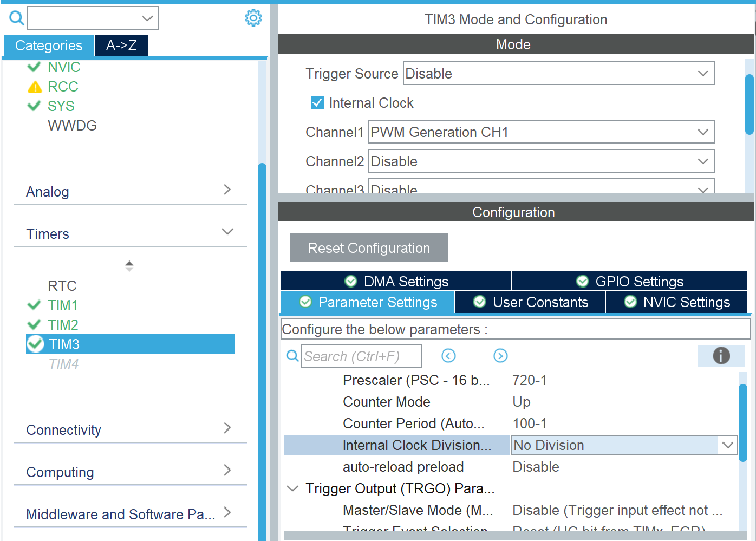Click the GPIO Settings status check icon
The image size is (756, 541).
[583, 281]
